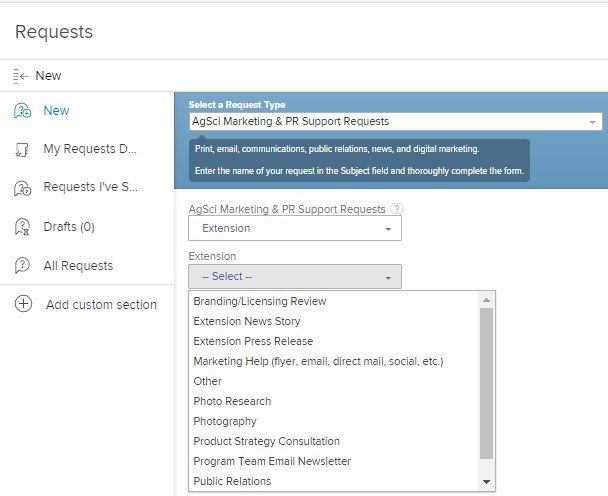The height and width of the screenshot is (496, 608).
Task: Click the Requests I've Submitted icon
Action: [22, 188]
